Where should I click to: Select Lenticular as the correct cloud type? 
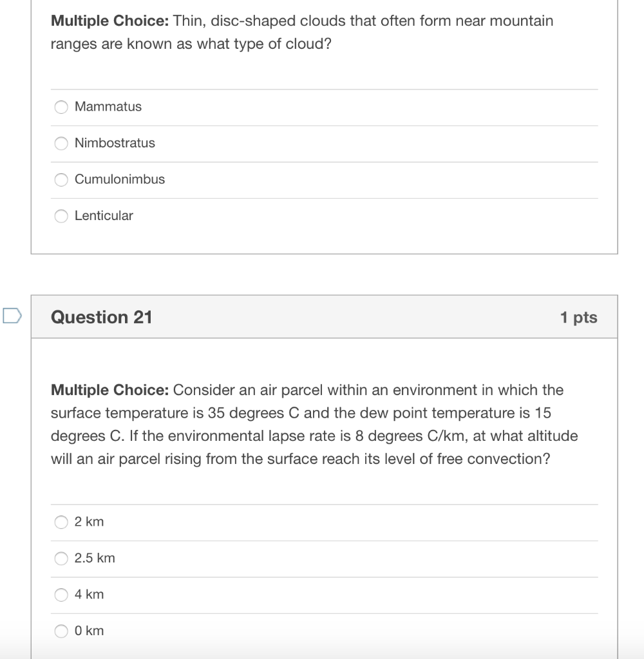click(x=61, y=216)
